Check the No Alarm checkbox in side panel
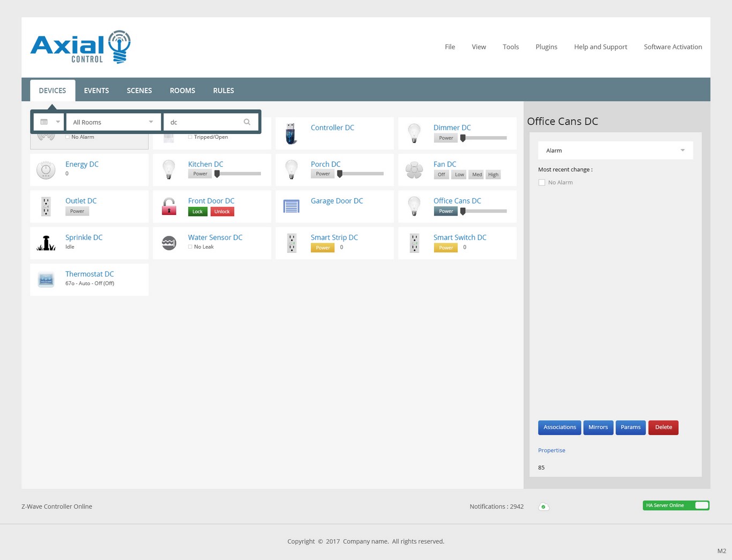The image size is (732, 560). click(x=542, y=183)
